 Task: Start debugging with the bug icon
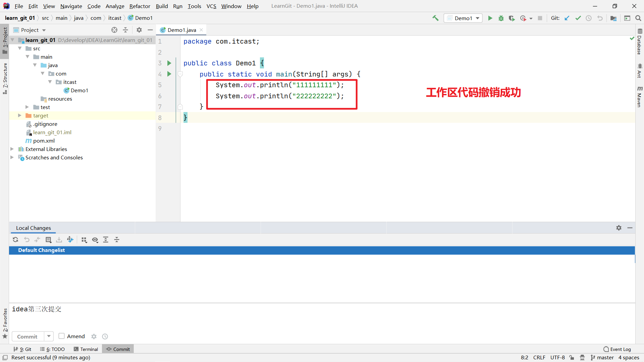tap(501, 18)
